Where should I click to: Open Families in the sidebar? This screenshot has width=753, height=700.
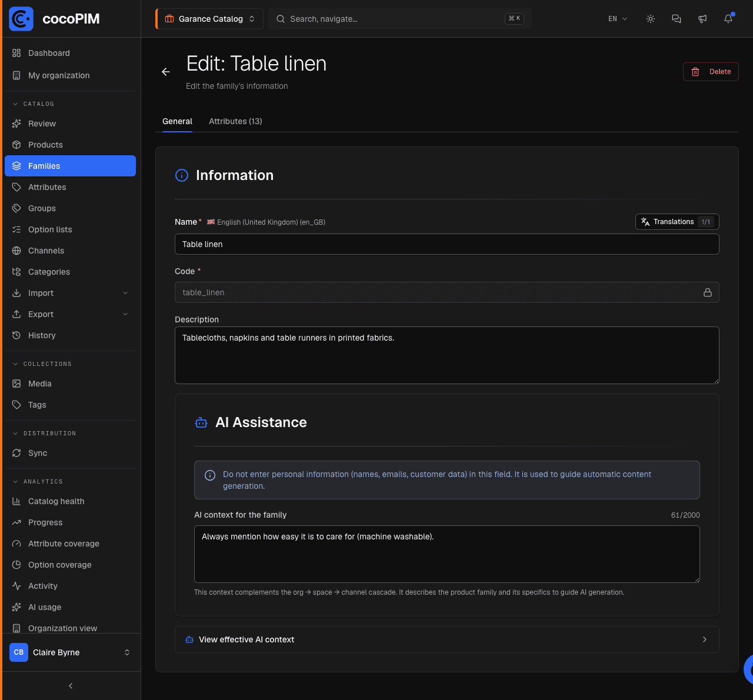71,166
